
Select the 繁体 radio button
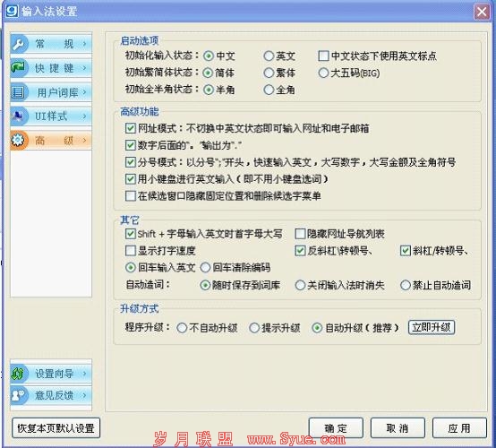point(269,73)
